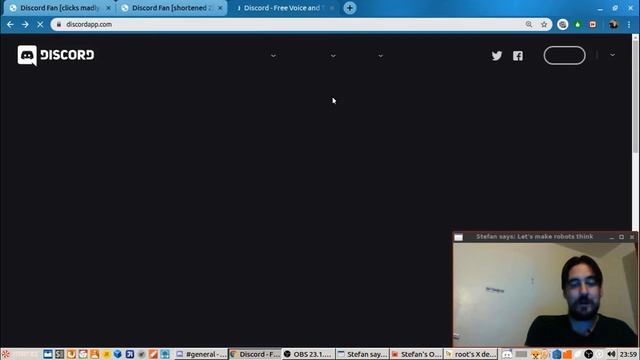Click the Discord logo in page header
The height and width of the screenshot is (360, 640).
[56, 55]
